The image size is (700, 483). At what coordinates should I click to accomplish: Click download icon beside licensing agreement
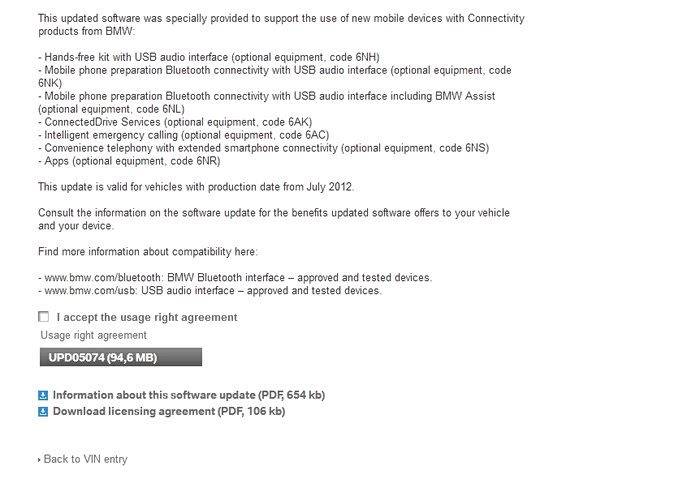coord(43,411)
